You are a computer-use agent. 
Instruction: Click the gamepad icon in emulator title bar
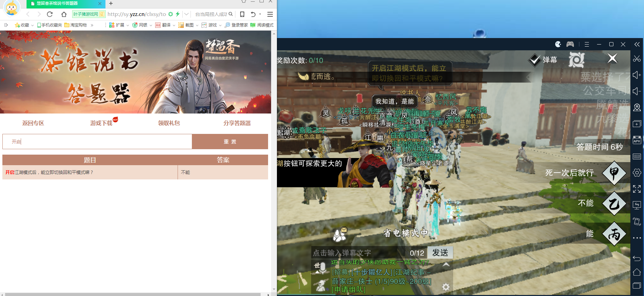570,44
